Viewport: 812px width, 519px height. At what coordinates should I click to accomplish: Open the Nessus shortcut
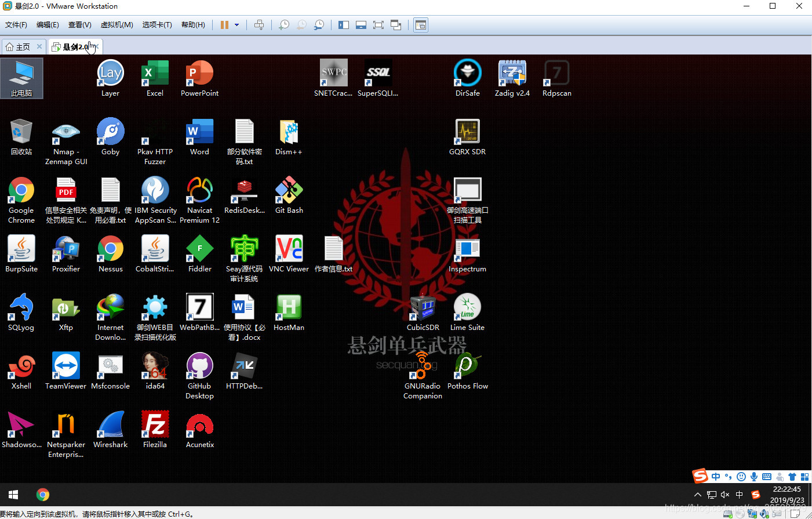click(110, 253)
